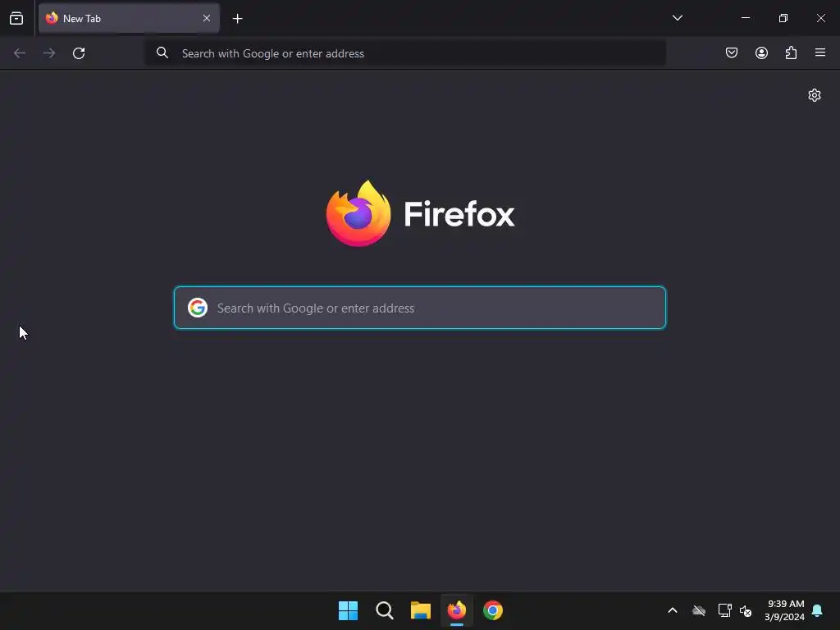The width and height of the screenshot is (840, 630).
Task: Open Windows taskbar search
Action: click(x=385, y=610)
